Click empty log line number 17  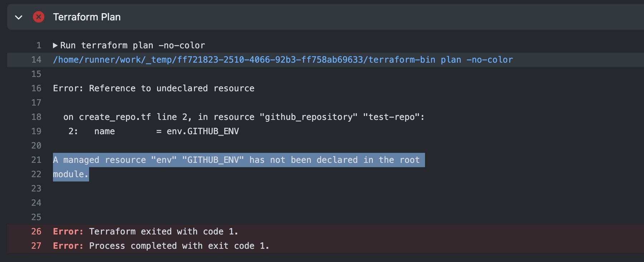point(36,103)
